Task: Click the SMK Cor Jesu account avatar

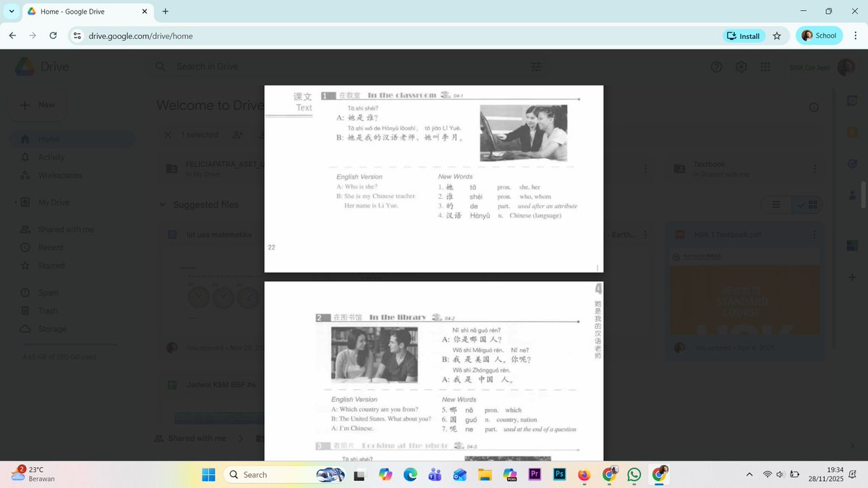Action: coord(846,67)
